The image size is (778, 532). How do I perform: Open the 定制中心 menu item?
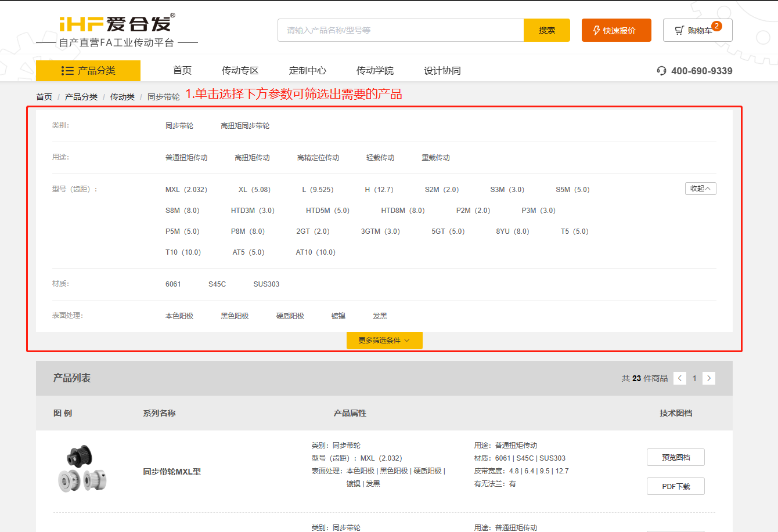(x=308, y=70)
